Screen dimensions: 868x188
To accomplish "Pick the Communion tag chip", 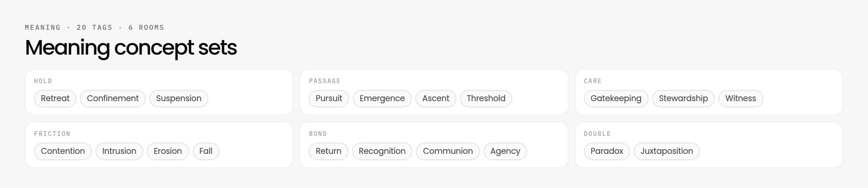I will [x=448, y=151].
